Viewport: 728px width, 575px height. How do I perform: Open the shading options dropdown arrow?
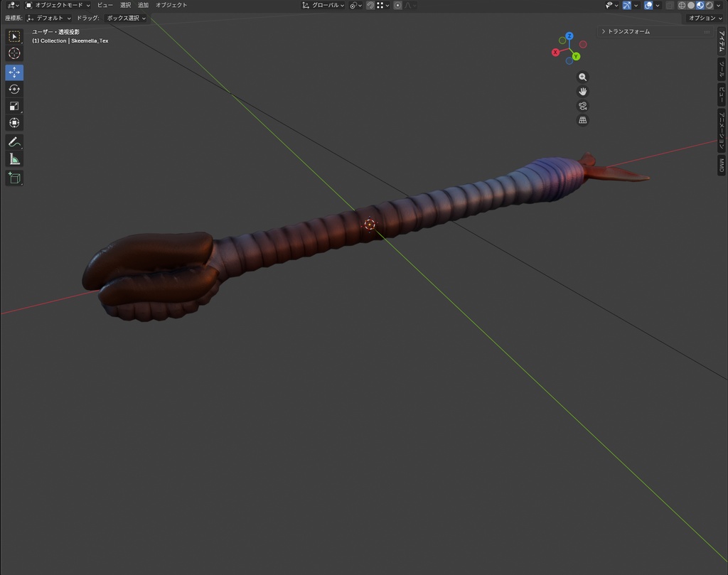719,5
